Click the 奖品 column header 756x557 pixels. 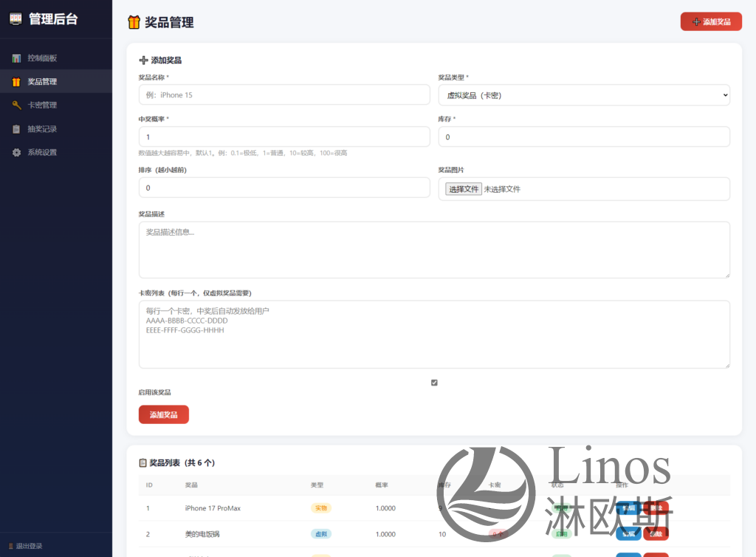[191, 485]
